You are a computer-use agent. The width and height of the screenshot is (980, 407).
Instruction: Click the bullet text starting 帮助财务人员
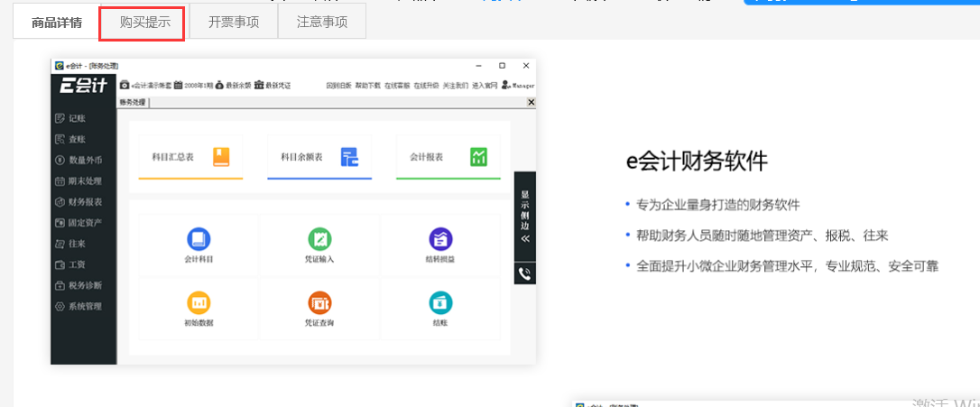[763, 236]
